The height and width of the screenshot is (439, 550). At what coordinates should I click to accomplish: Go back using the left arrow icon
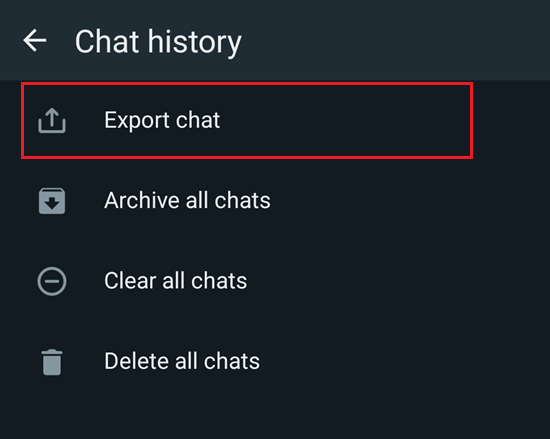[35, 41]
